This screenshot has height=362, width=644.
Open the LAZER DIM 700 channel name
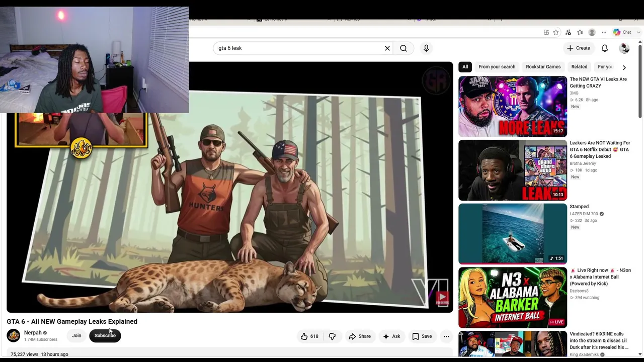(x=584, y=214)
